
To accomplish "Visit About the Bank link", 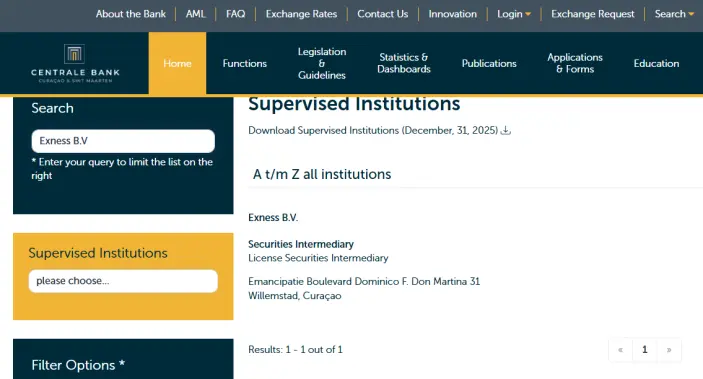I will tap(130, 14).
